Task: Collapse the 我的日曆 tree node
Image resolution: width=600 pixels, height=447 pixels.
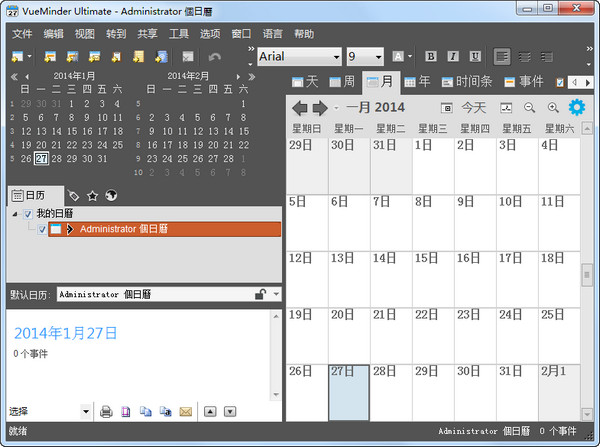Action: (15, 214)
